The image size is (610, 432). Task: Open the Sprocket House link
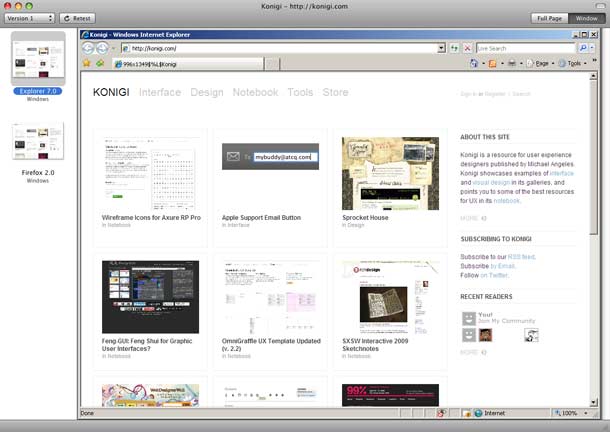(x=365, y=218)
